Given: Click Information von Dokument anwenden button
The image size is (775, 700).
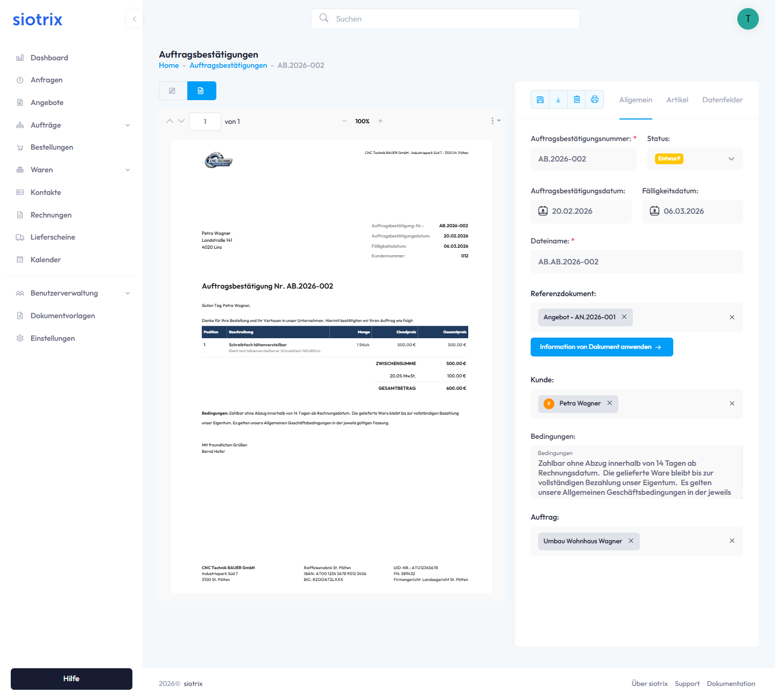Looking at the screenshot, I should (601, 347).
